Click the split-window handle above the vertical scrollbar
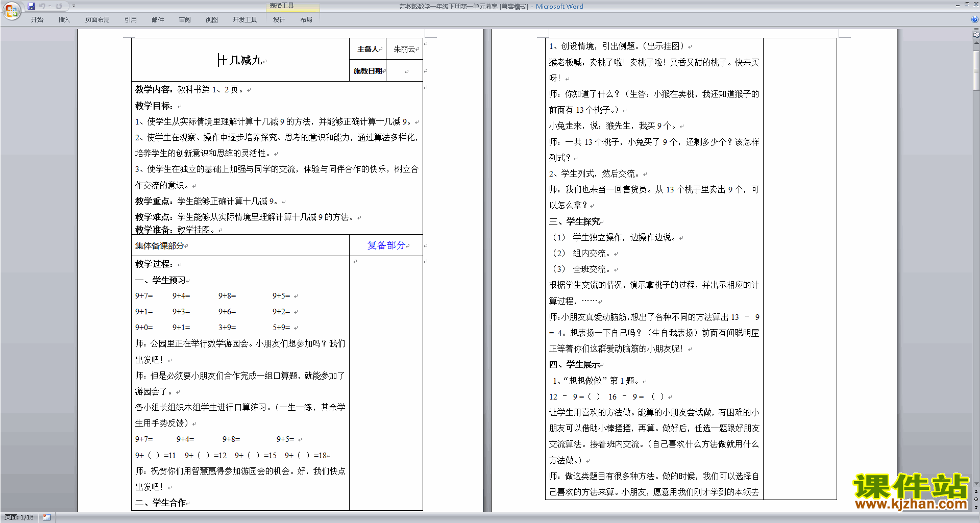Viewport: 980px width, 523px height. [x=976, y=29]
